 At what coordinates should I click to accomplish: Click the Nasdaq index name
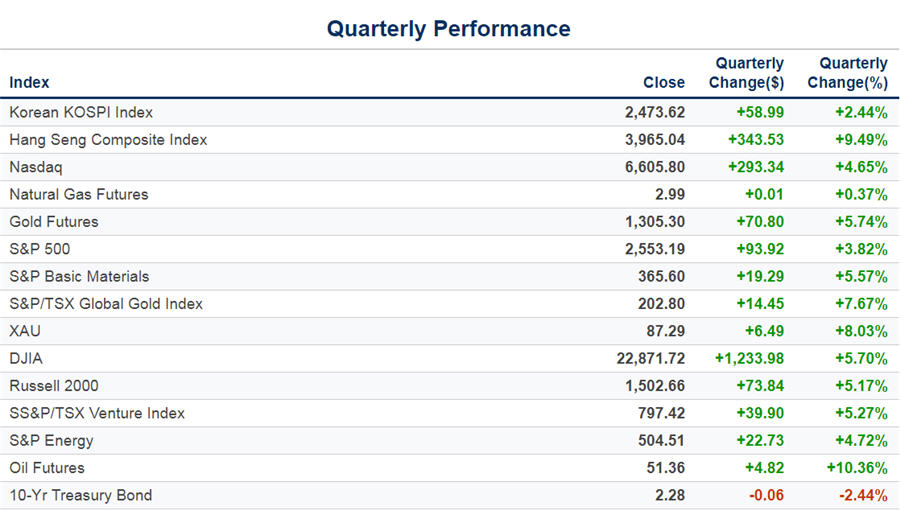coord(35,167)
